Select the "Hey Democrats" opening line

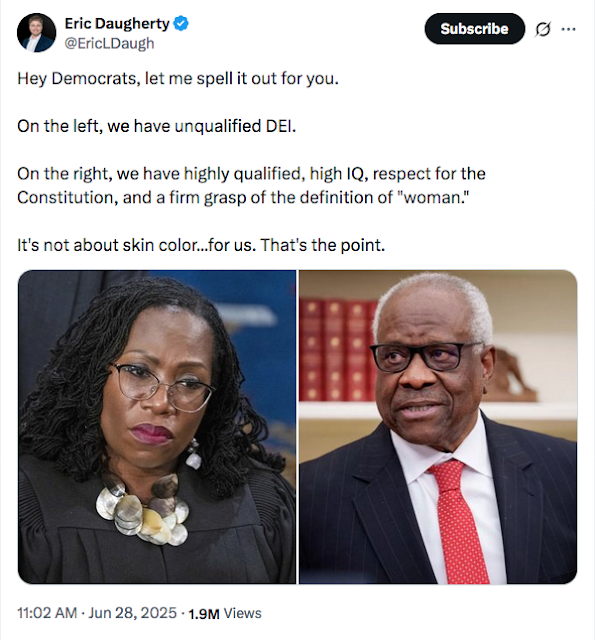pyautogui.click(x=178, y=78)
